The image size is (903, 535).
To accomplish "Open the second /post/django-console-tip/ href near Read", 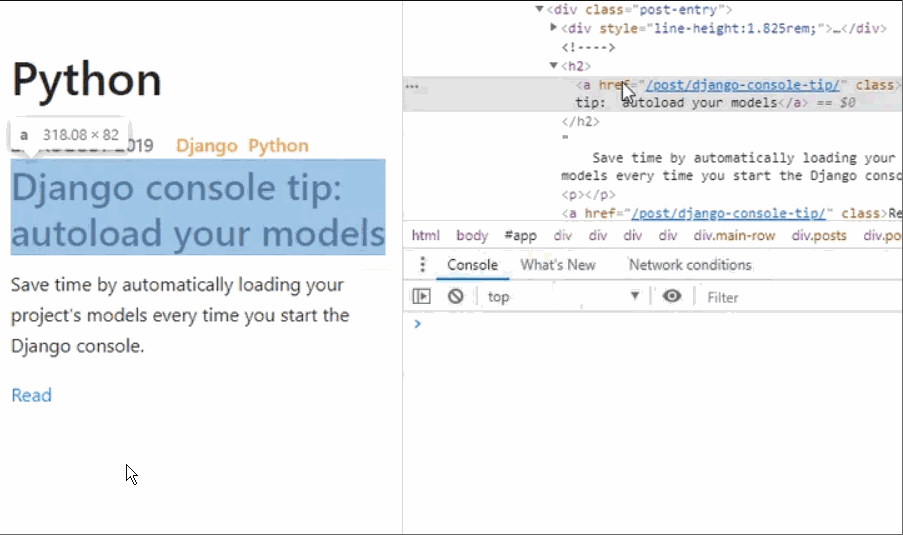I will 729,214.
